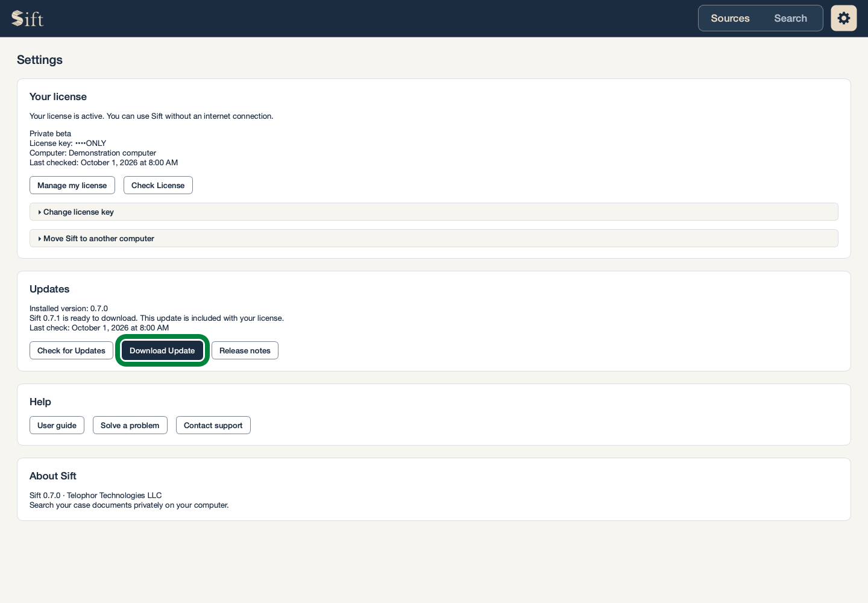Download the Sift 0.7.1 update
This screenshot has width=868, height=603.
(162, 350)
